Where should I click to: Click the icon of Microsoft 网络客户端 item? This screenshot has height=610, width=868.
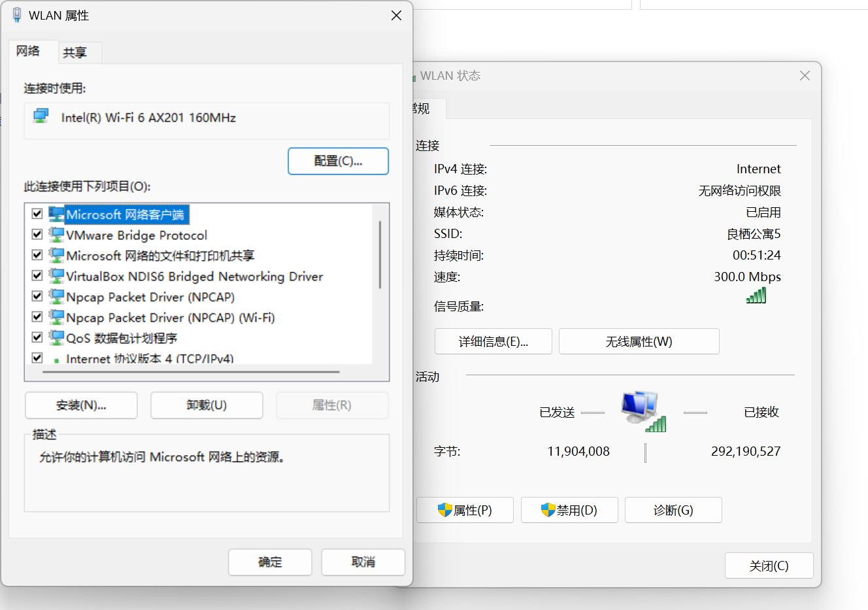[57, 214]
